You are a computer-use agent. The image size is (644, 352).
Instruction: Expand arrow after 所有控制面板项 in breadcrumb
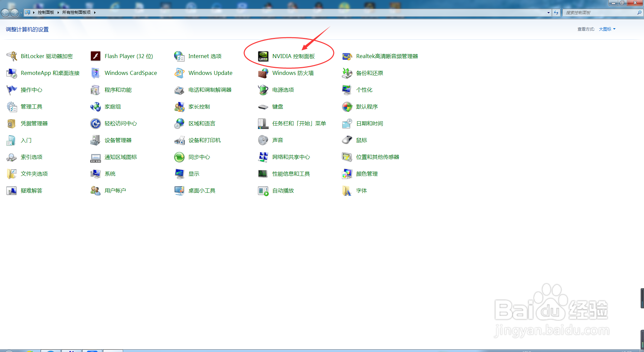(95, 12)
